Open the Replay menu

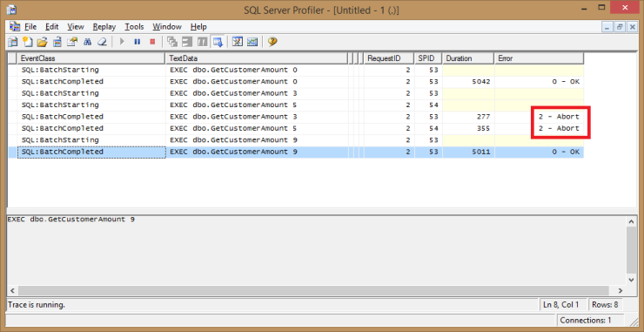[x=104, y=27]
